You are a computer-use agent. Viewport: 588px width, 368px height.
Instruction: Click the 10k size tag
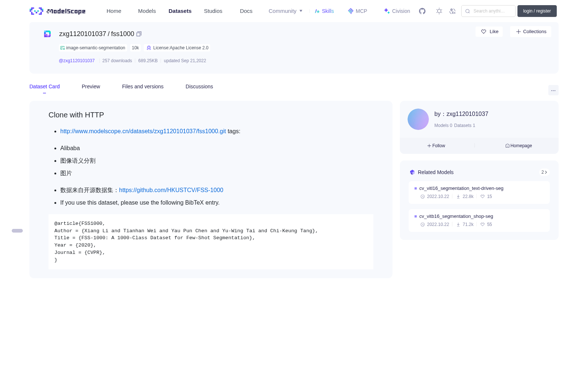click(x=135, y=48)
